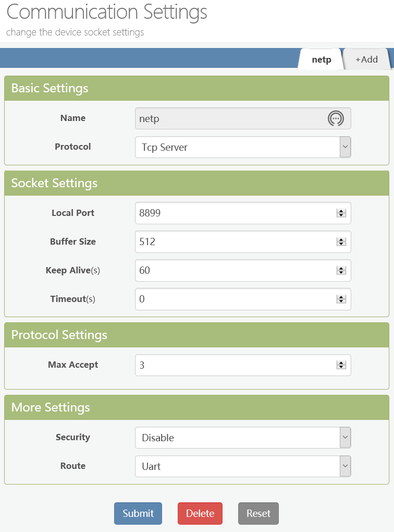Open the +Add tab

click(x=366, y=59)
